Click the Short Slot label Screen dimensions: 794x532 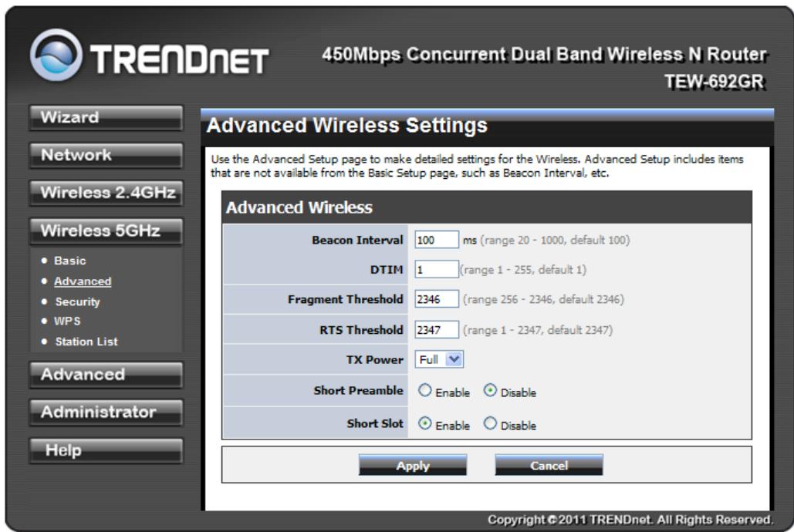(x=375, y=423)
